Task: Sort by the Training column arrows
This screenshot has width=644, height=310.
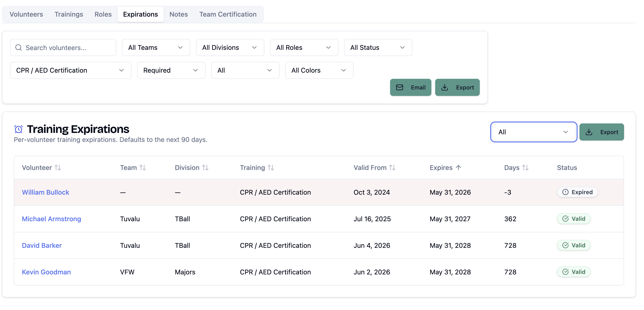Action: tap(271, 168)
